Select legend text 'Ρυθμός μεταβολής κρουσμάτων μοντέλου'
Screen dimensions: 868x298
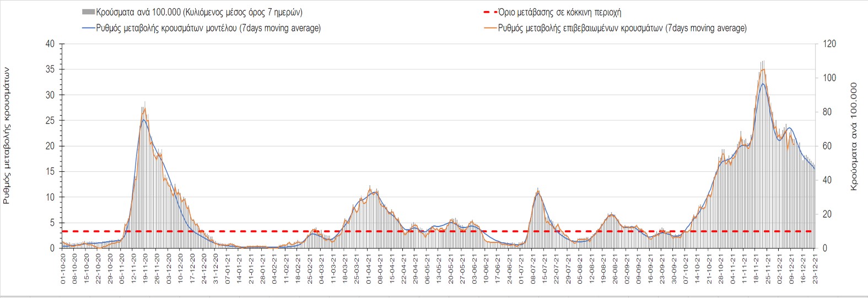point(208,28)
